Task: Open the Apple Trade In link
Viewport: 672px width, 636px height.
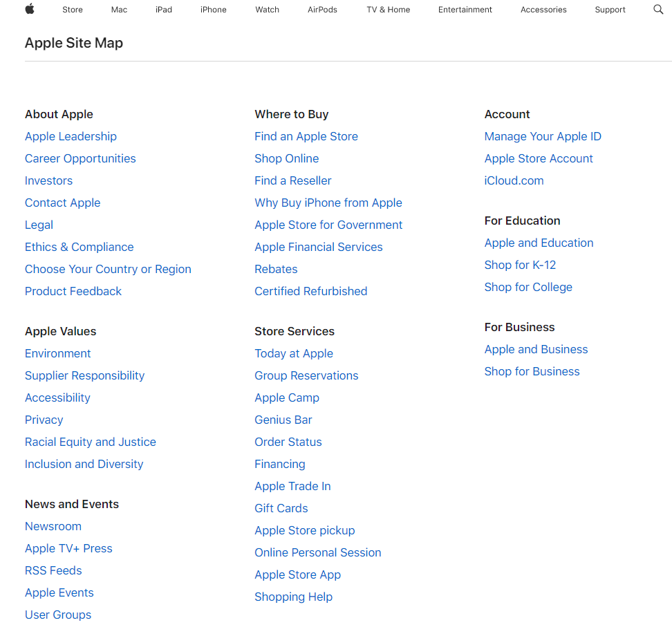Action: [292, 486]
